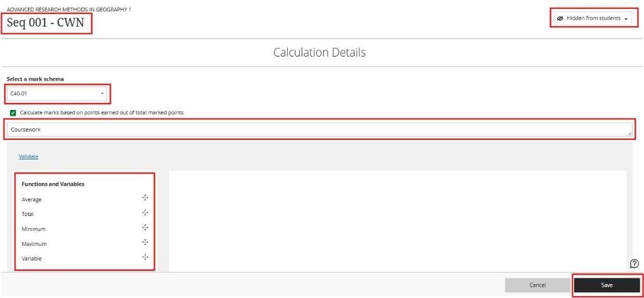Screen dimensions: 644x298
Task: Select the Average function
Action: pos(32,200)
